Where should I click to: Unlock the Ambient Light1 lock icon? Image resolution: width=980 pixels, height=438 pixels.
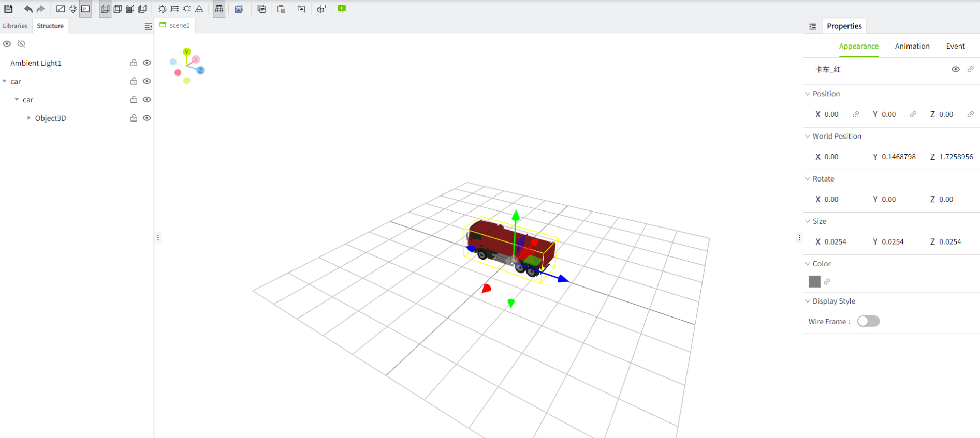tap(134, 63)
